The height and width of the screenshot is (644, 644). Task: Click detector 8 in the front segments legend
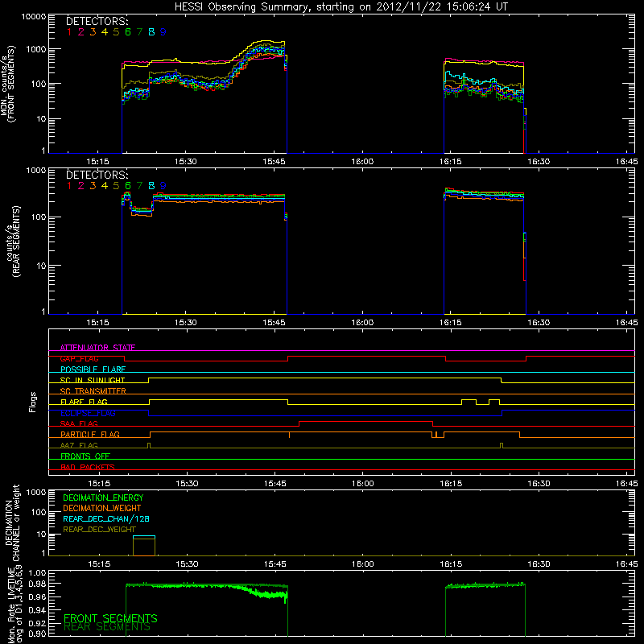(151, 32)
